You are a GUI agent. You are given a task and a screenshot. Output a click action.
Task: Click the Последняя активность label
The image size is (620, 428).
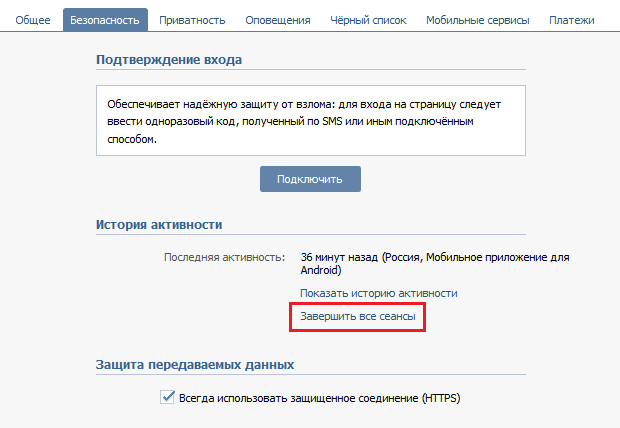coord(224,257)
